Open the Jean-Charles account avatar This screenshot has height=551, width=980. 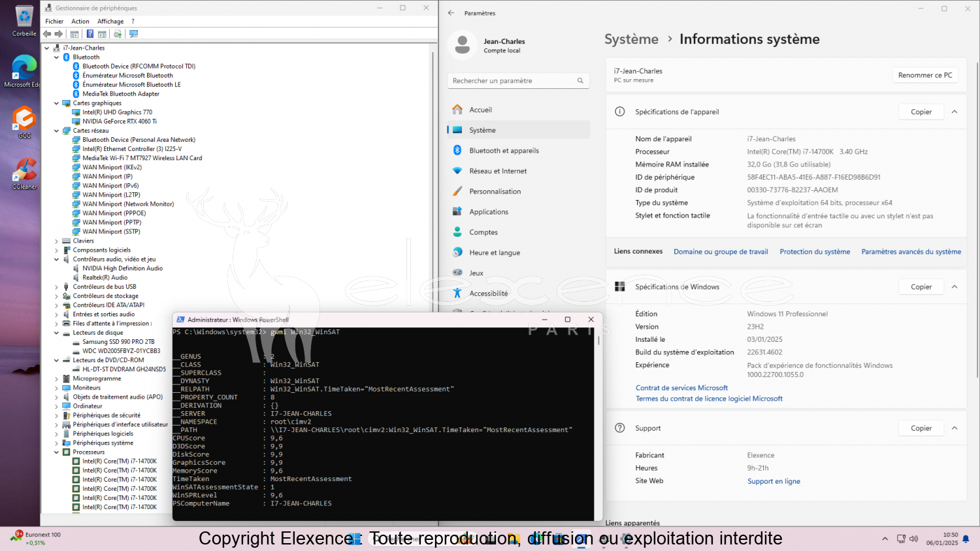(463, 45)
